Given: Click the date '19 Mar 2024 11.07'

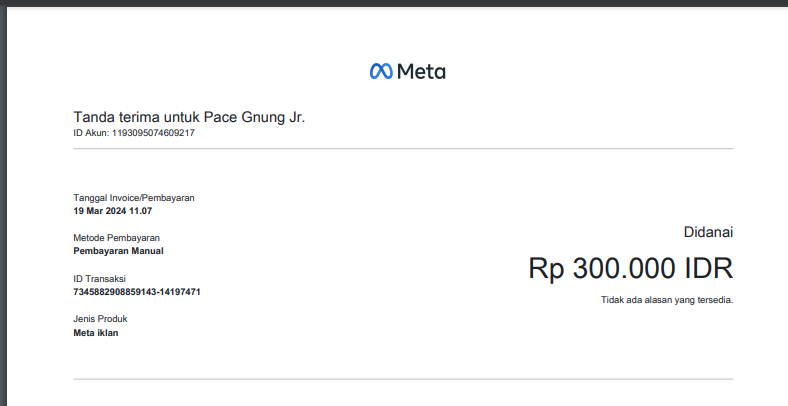Looking at the screenshot, I should coord(113,211).
